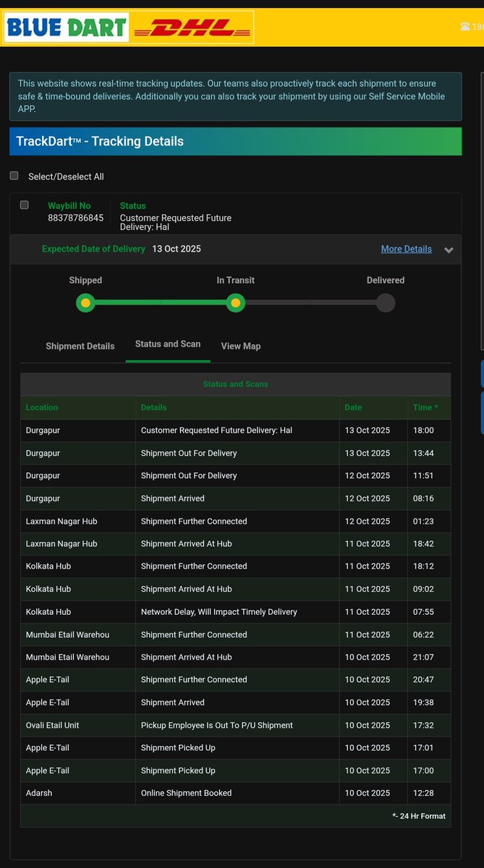Click the Delivered progress marker
This screenshot has width=484, height=868.
tap(386, 302)
